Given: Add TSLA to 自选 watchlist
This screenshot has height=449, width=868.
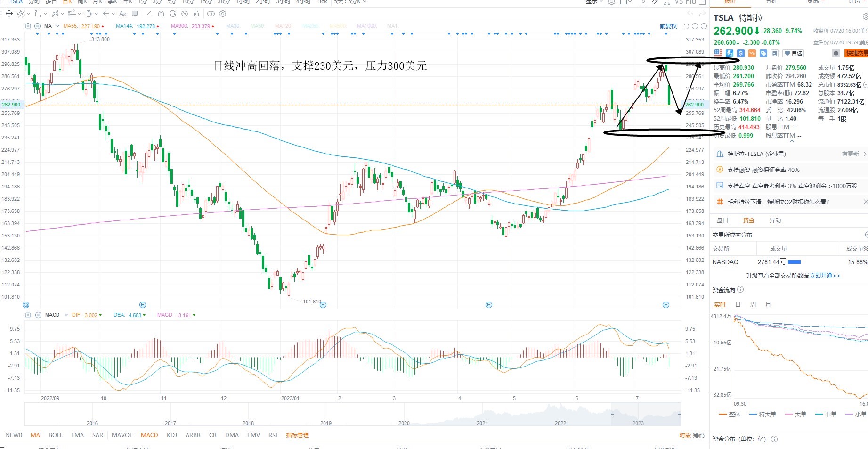Looking at the screenshot, I should pos(793,53).
